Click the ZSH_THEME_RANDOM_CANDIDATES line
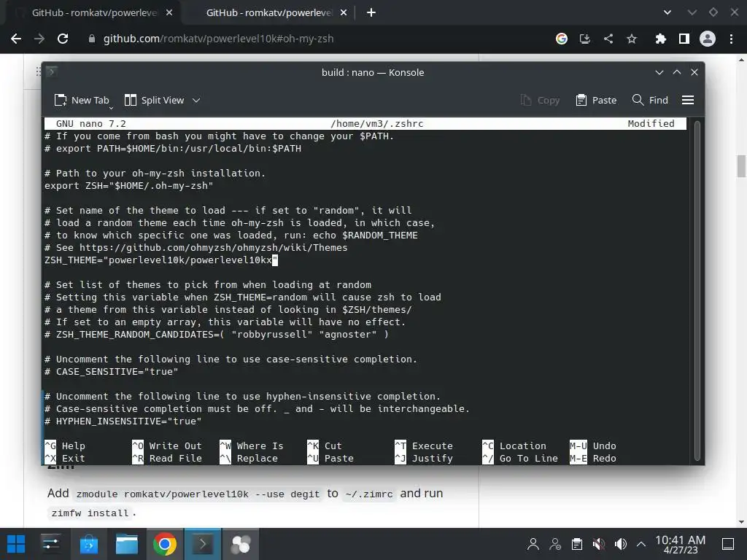Screen dimensions: 747x560 [x=216, y=334]
